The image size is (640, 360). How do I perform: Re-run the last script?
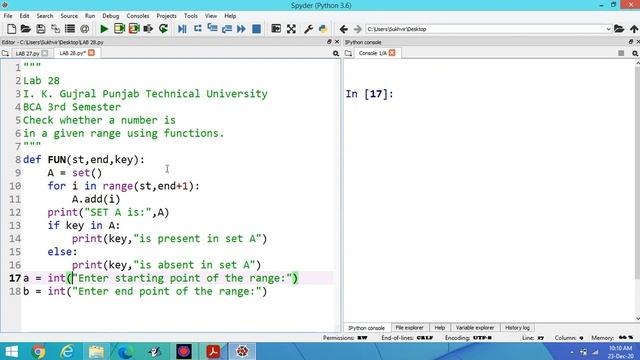163,29
